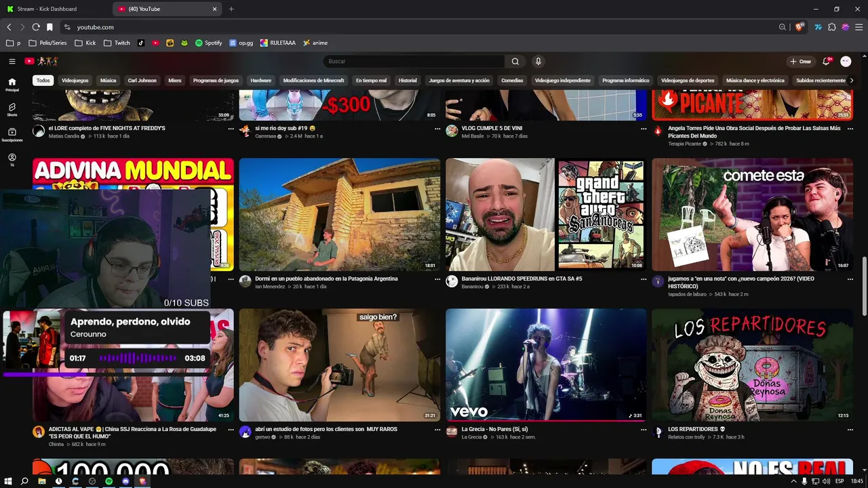Open the Pelis/Series bookmark folder
The height and width of the screenshot is (488, 868).
[x=47, y=43]
